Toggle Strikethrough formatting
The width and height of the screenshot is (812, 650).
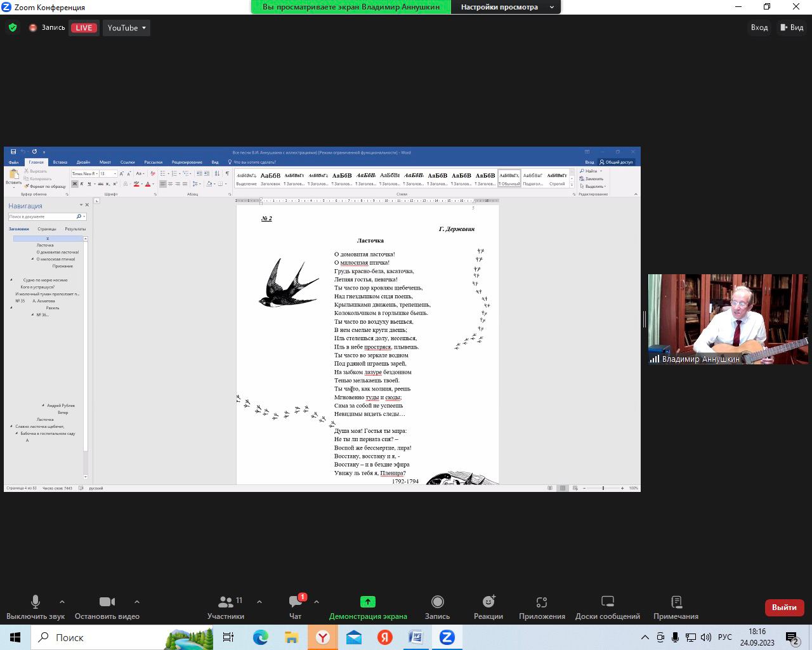click(101, 184)
